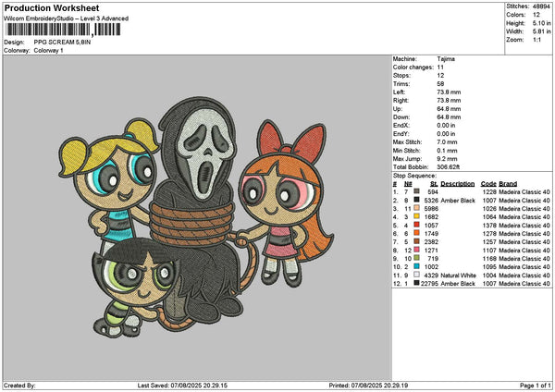555x392 pixels.
Task: Click the 'Created By:' footer label
Action: click(x=19, y=386)
